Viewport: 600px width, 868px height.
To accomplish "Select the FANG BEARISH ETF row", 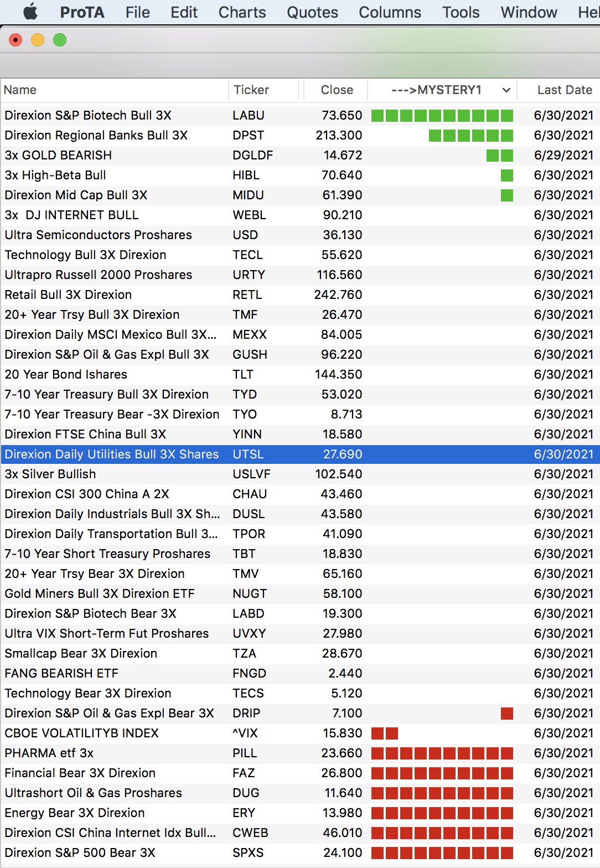I will pos(300,673).
